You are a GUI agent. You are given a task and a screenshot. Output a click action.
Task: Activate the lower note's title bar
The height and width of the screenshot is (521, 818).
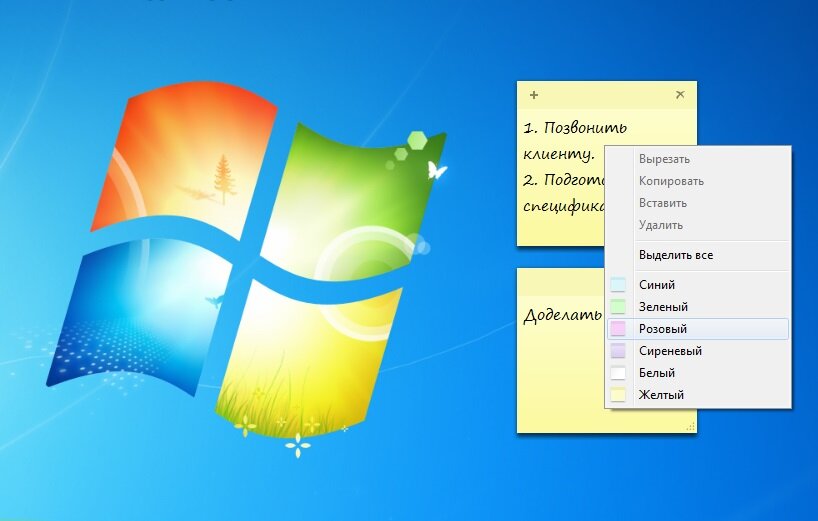[x=561, y=282]
